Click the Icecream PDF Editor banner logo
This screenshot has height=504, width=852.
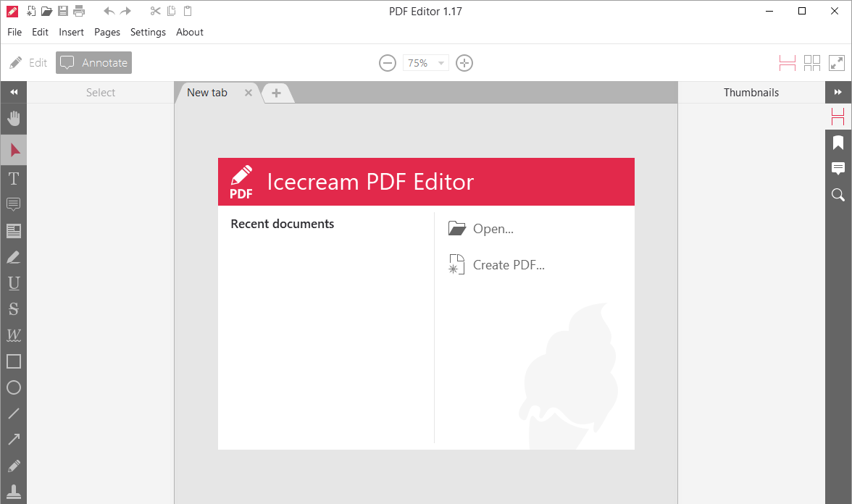(241, 182)
